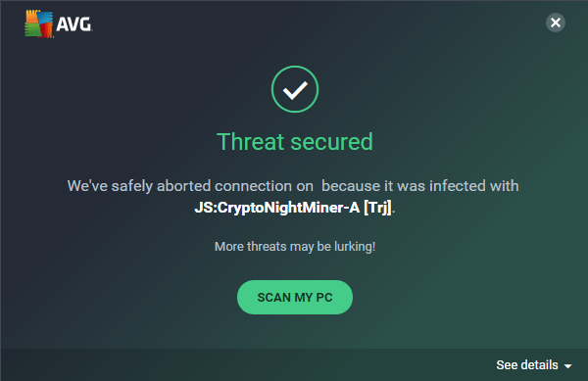Click the SCAN MY PC button
Screen dimensions: 588x381
tap(295, 297)
